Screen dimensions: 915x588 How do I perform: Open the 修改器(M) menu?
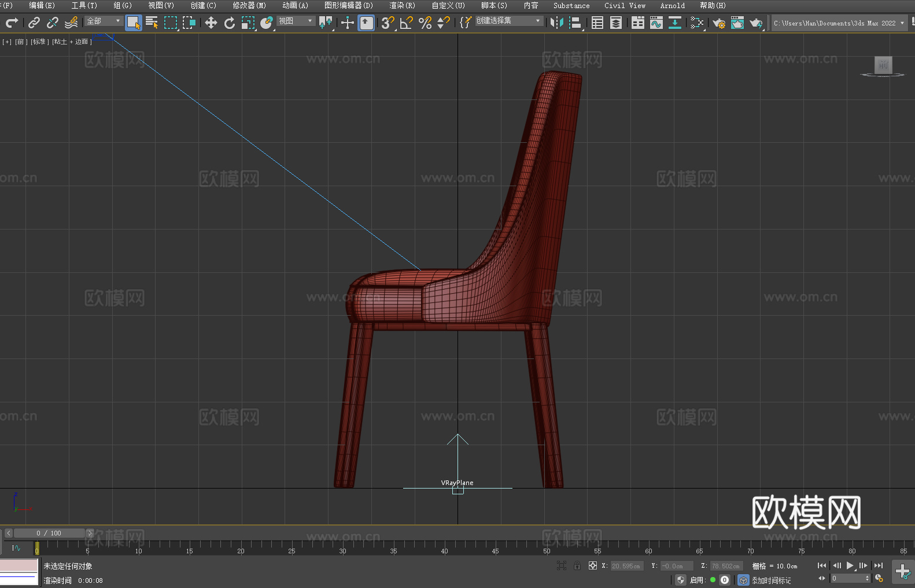[x=249, y=5]
